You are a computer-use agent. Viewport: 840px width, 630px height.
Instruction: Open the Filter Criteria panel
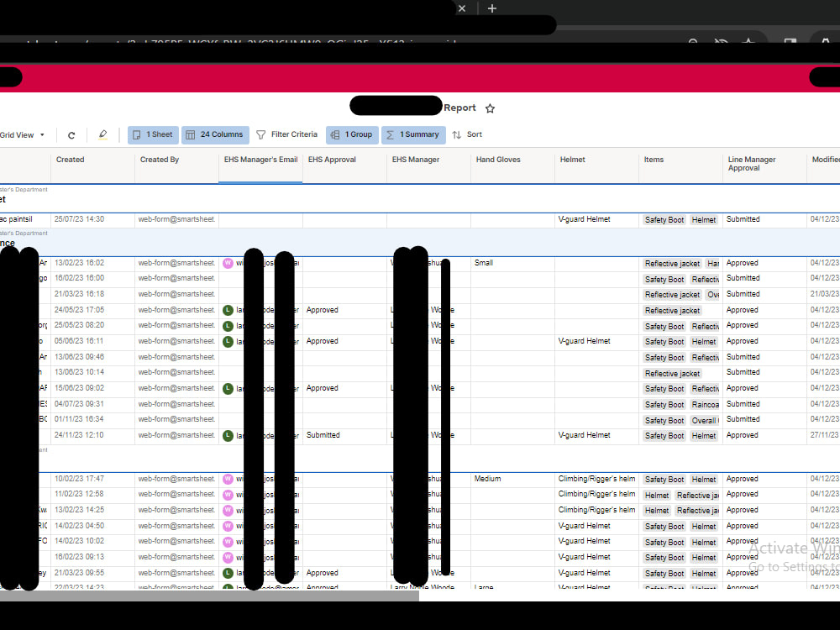pyautogui.click(x=287, y=134)
